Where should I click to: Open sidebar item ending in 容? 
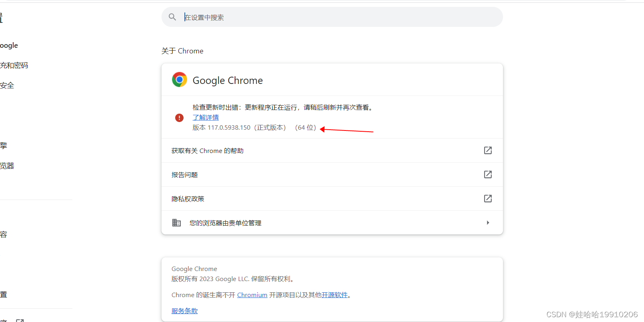[4, 234]
